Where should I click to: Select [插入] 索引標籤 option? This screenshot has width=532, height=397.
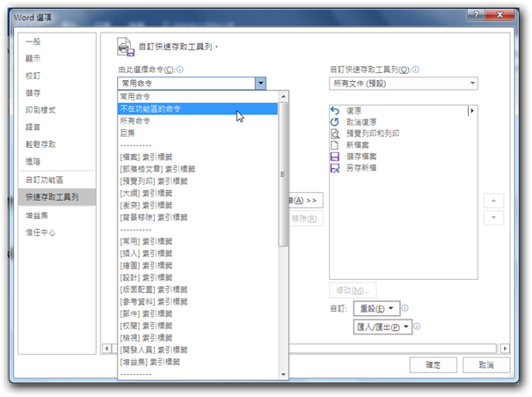click(x=198, y=254)
